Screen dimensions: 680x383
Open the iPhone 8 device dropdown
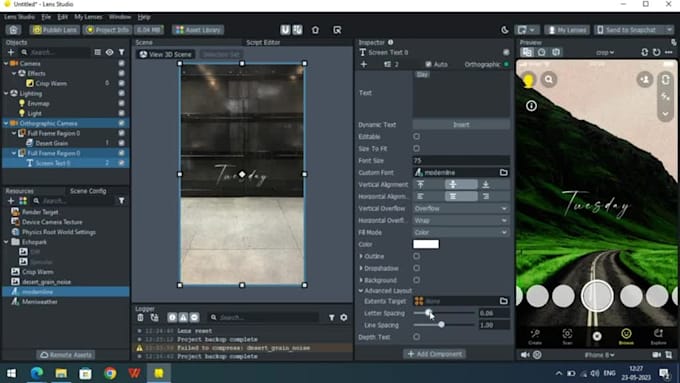pyautogui.click(x=599, y=355)
